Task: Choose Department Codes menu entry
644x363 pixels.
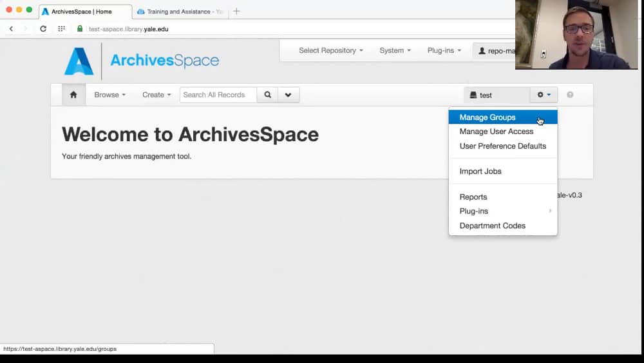Action: click(x=503, y=226)
